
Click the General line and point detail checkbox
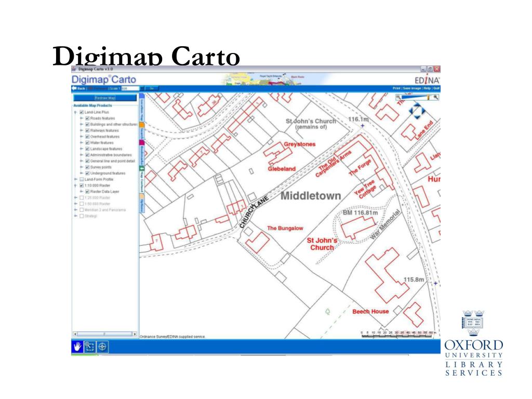pos(87,161)
